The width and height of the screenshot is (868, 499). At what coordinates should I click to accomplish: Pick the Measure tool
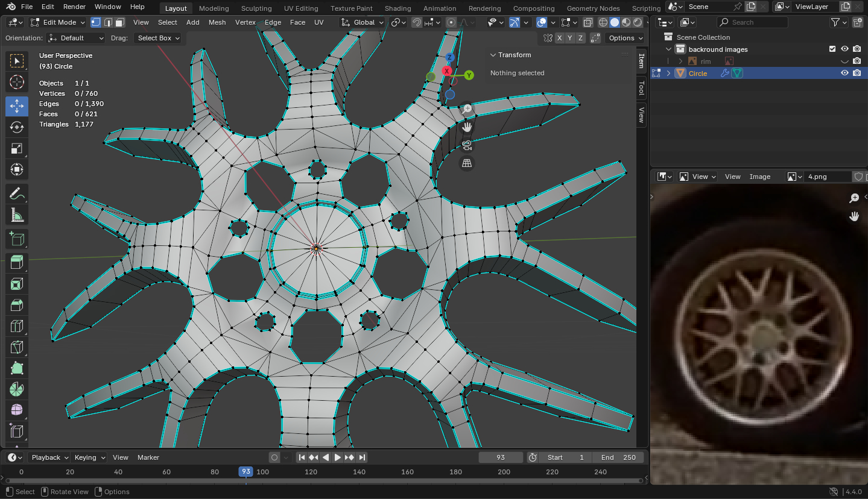(17, 215)
